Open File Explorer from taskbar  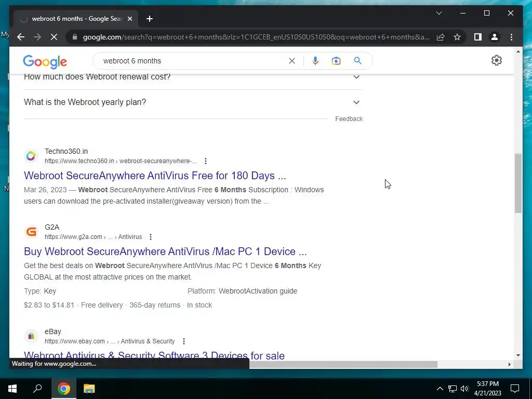[89, 389]
